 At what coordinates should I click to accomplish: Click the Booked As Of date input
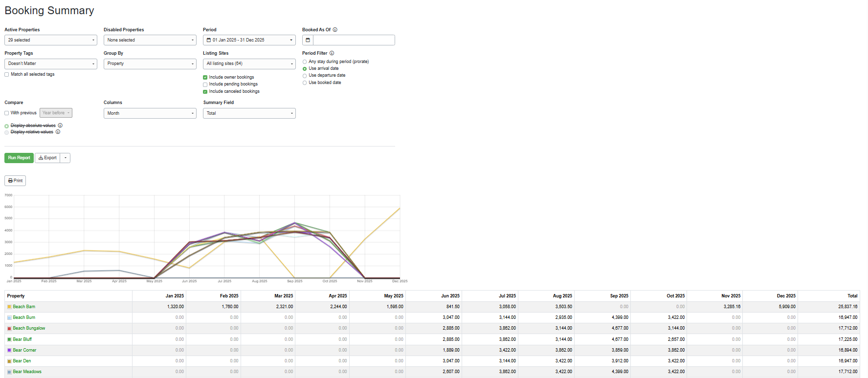coord(354,40)
